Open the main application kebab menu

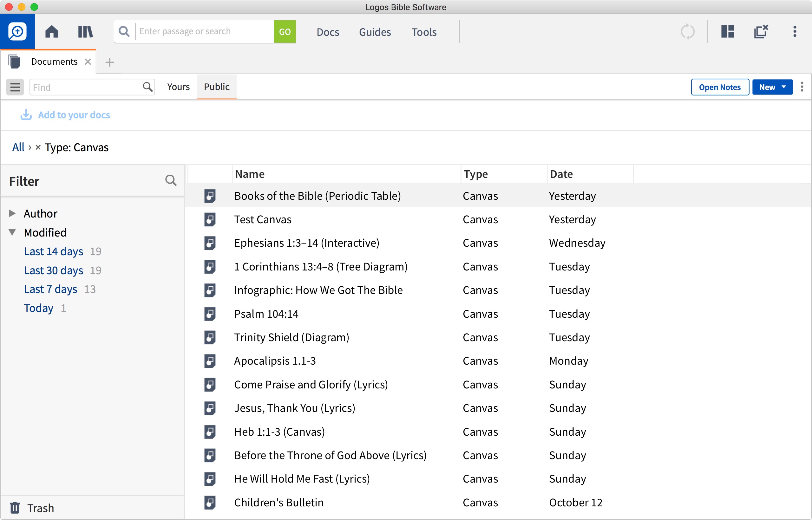point(795,31)
